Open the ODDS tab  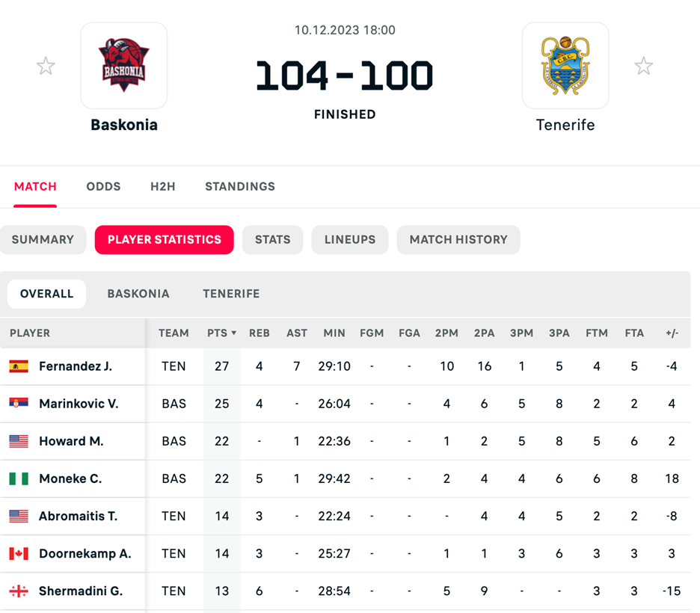tap(103, 186)
